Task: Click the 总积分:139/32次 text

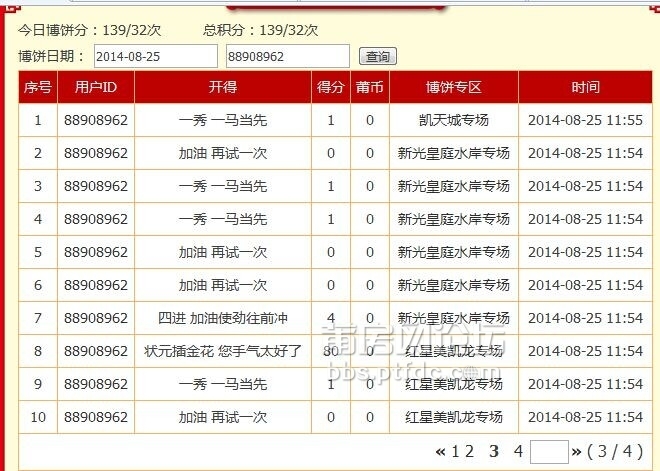Action: click(260, 30)
